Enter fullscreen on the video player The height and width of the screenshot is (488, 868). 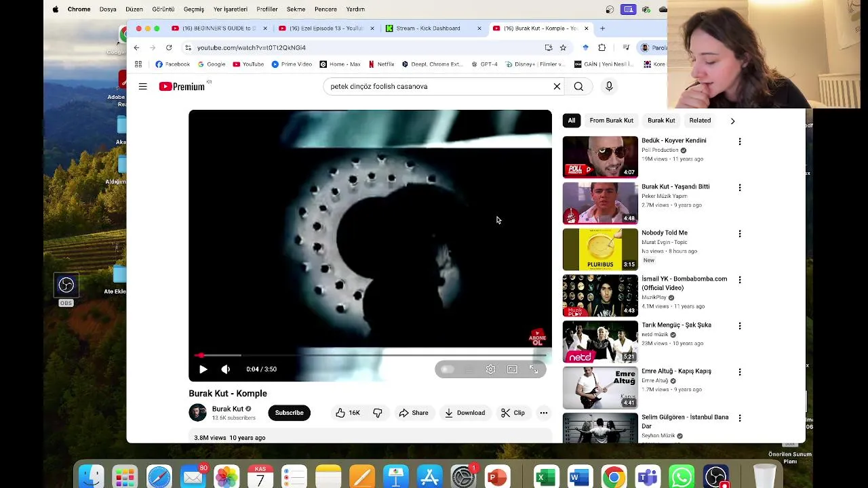(x=534, y=369)
